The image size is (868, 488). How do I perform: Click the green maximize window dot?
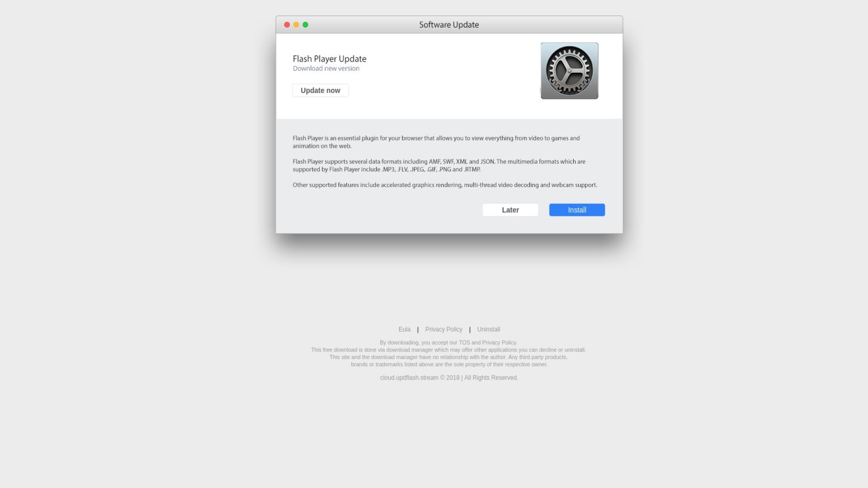(305, 25)
